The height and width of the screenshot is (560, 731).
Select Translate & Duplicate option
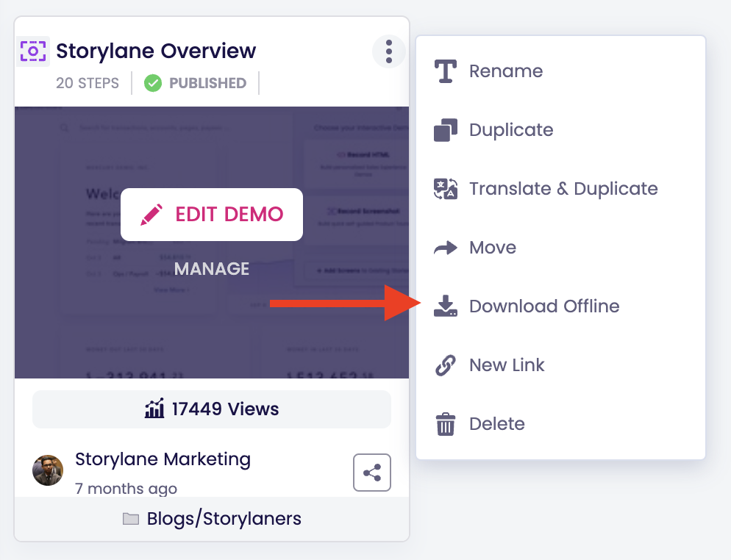(x=560, y=189)
